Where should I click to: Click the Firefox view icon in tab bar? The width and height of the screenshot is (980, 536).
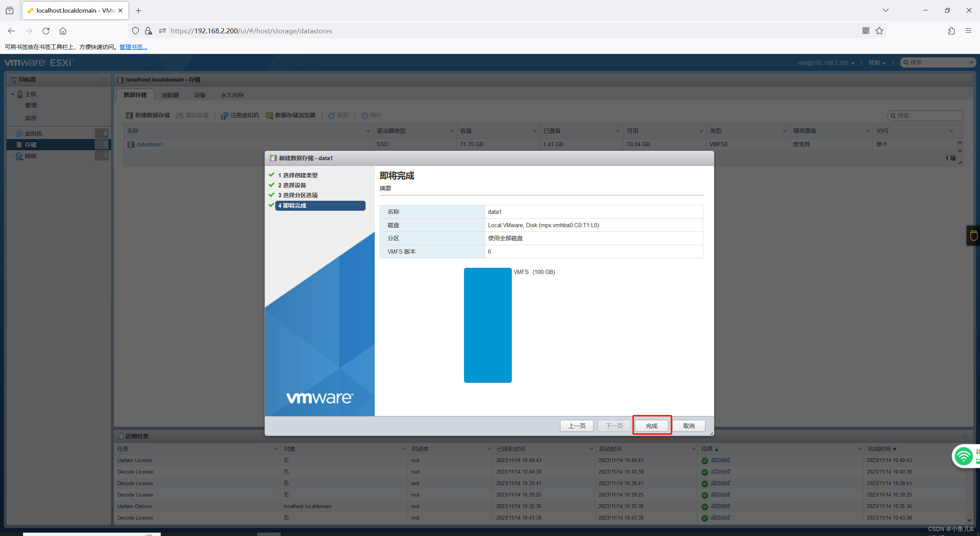(x=10, y=10)
